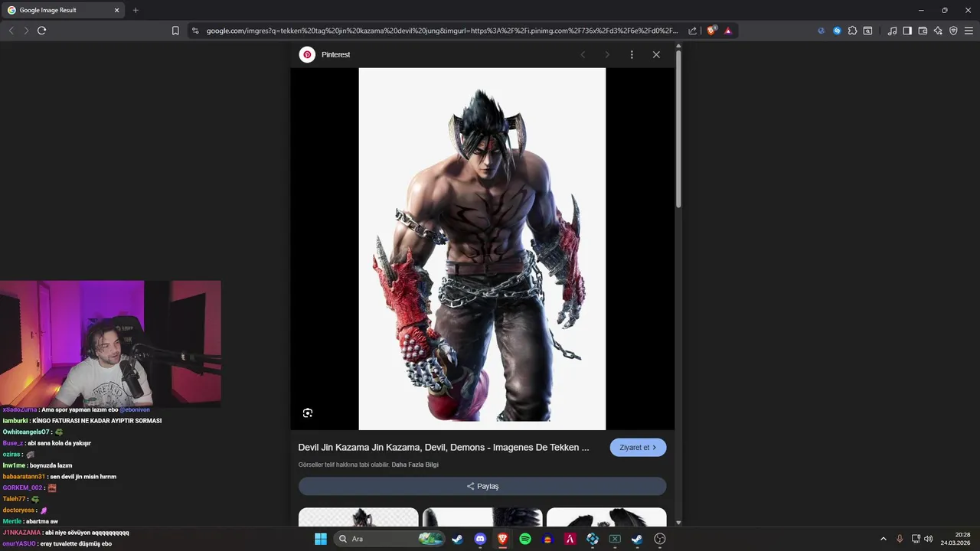This screenshot has height=551, width=980.
Task: Open the browser hamburger menu
Action: (x=969, y=31)
